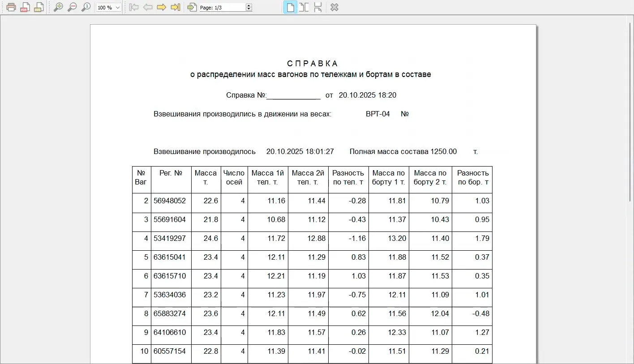Close the print preview with the X icon
Screen dimensions: 634x364
[334, 7]
